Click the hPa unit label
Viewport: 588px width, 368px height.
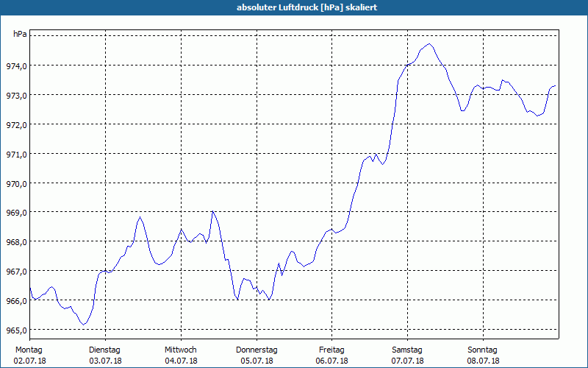coord(20,34)
